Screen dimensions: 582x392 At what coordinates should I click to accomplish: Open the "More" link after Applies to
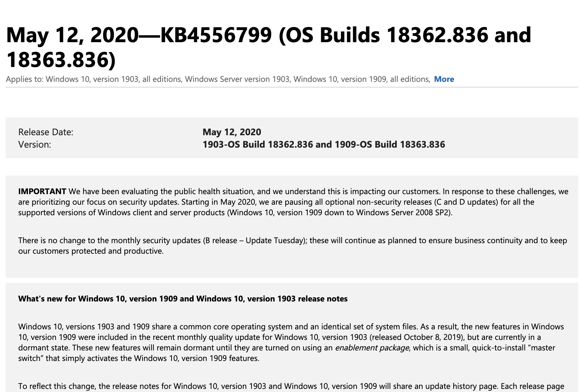pyautogui.click(x=444, y=79)
